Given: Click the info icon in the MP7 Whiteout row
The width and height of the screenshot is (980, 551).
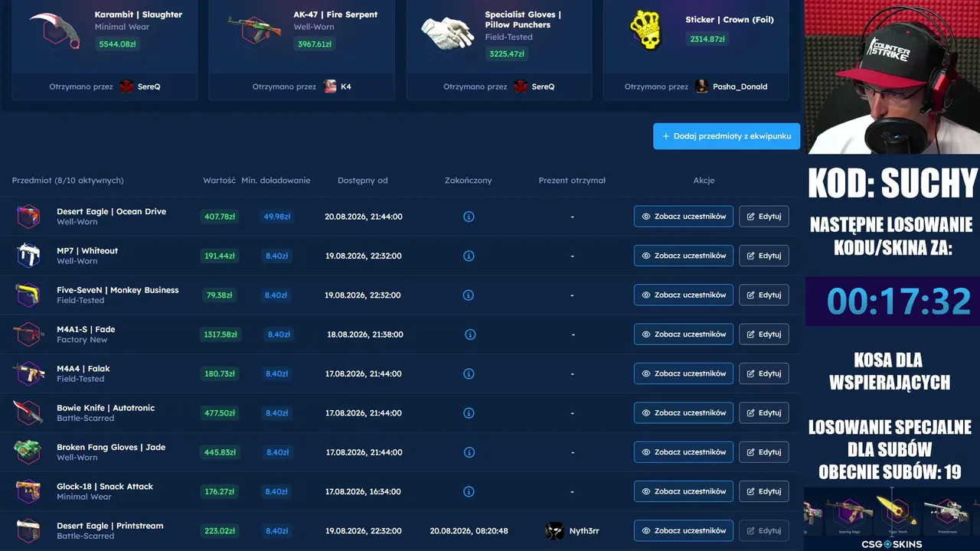Looking at the screenshot, I should pos(469,256).
